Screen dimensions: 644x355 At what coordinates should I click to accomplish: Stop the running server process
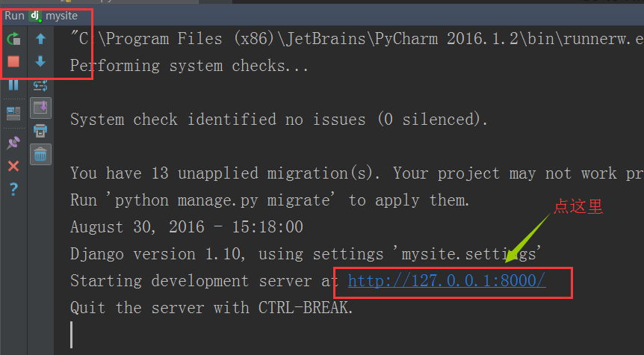point(13,61)
